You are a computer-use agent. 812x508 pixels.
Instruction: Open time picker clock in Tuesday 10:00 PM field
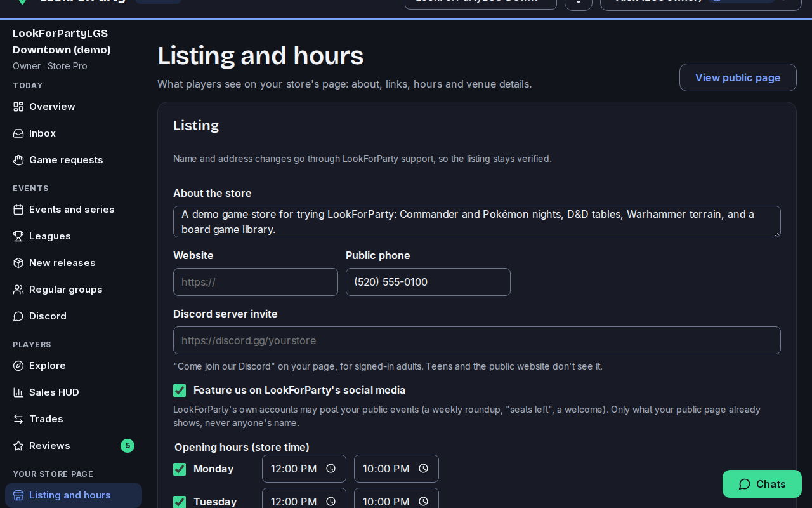(423, 501)
